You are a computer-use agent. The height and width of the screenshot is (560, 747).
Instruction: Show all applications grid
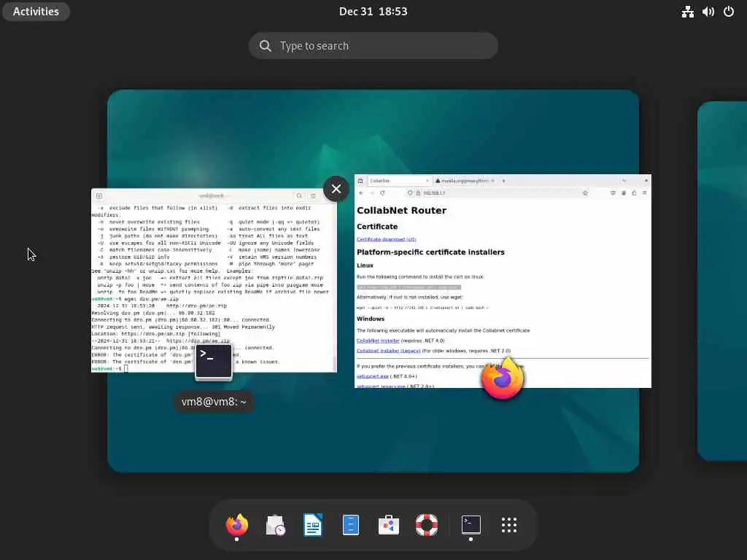tap(508, 525)
